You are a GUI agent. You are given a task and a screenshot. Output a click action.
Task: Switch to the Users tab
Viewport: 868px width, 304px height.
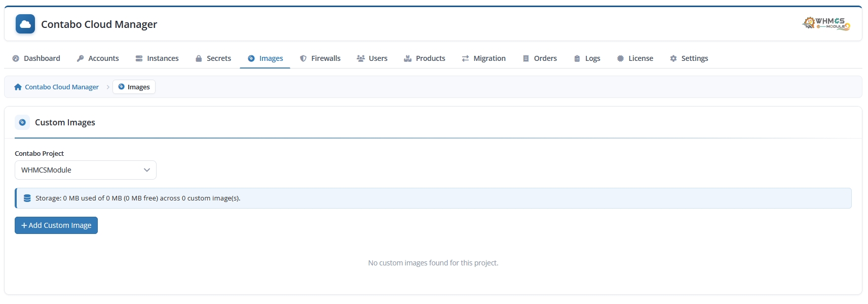(372, 58)
